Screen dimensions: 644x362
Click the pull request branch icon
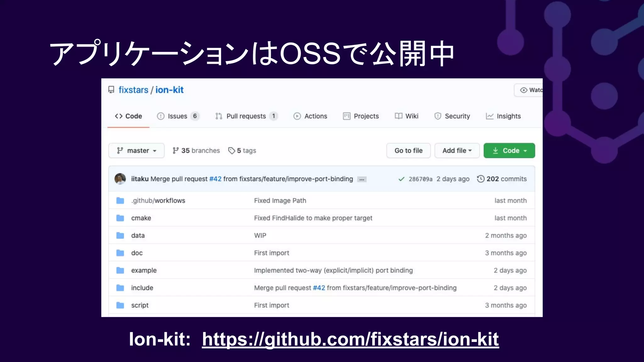[x=219, y=116]
